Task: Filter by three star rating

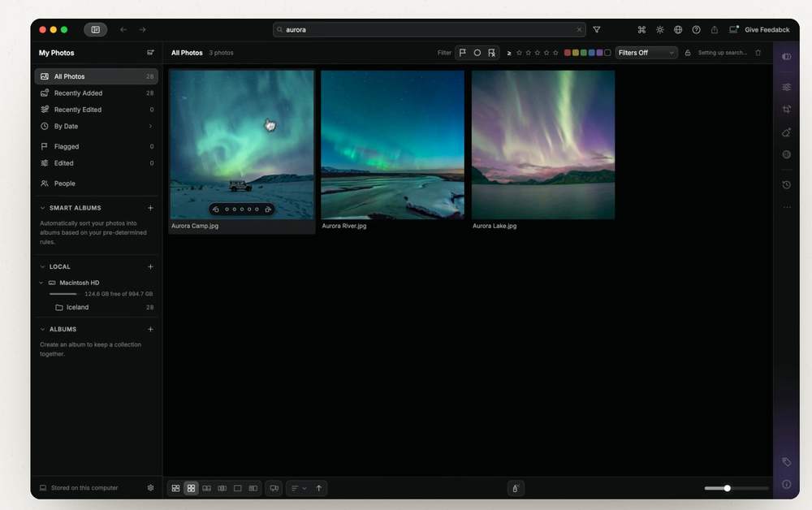Action: coord(537,53)
